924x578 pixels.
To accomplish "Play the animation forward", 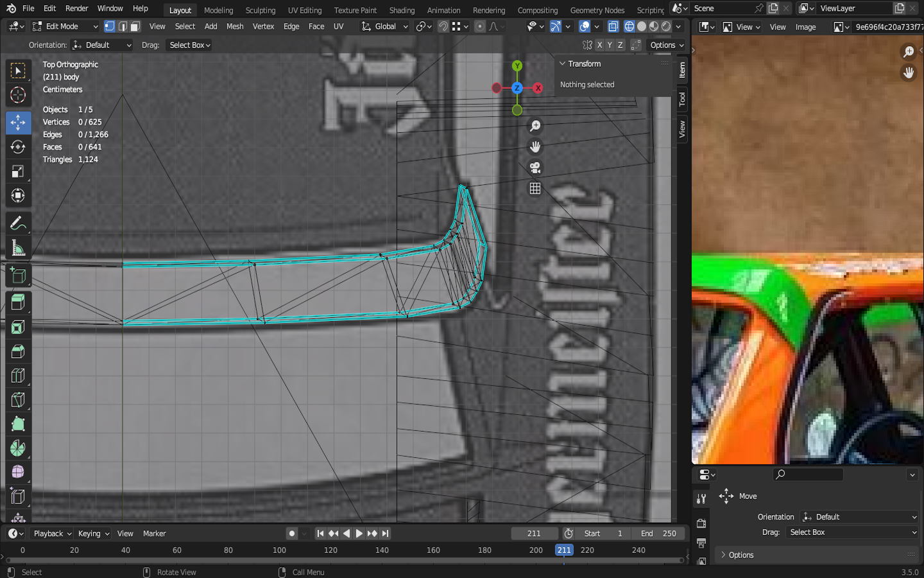I will pos(359,533).
